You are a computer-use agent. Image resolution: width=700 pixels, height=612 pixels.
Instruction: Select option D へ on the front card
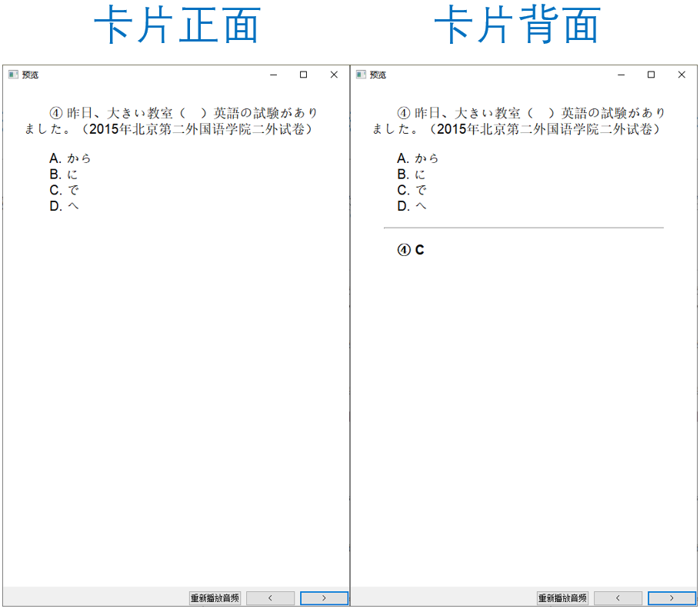[x=65, y=206]
